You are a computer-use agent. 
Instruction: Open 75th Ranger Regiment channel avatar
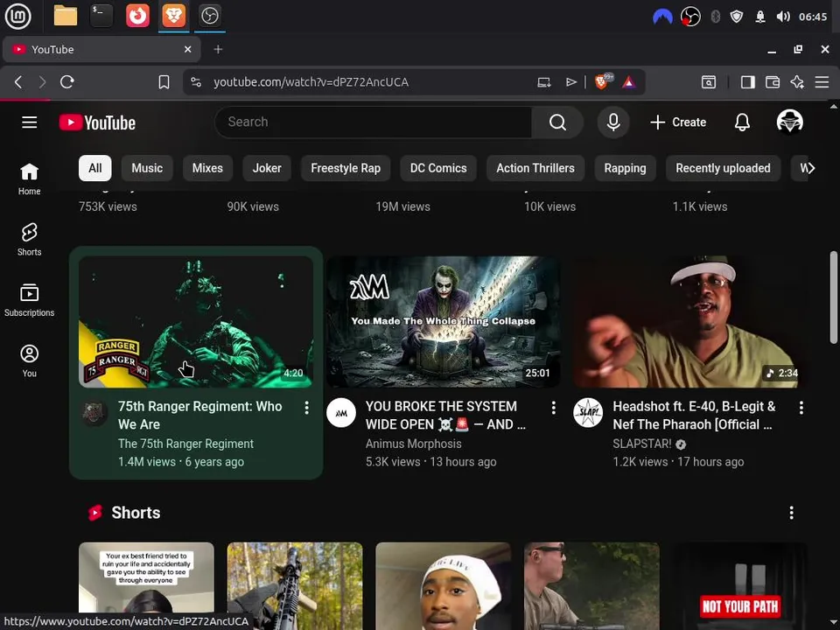coord(94,413)
